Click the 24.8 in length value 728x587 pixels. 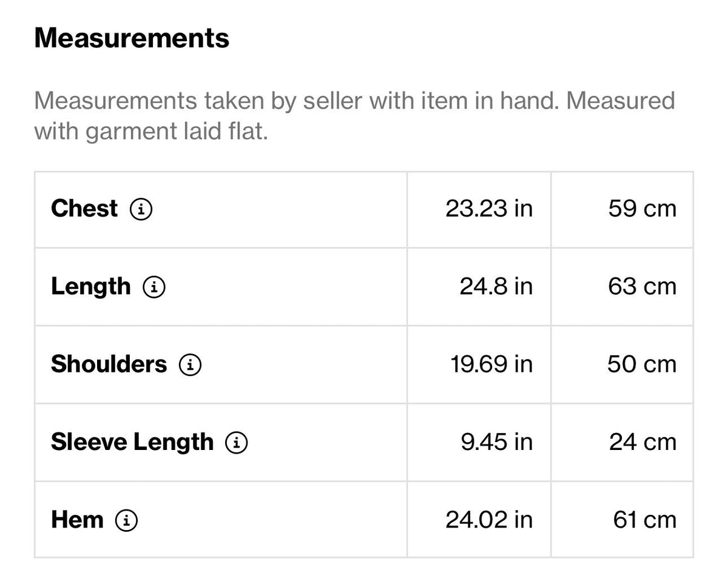[496, 286]
